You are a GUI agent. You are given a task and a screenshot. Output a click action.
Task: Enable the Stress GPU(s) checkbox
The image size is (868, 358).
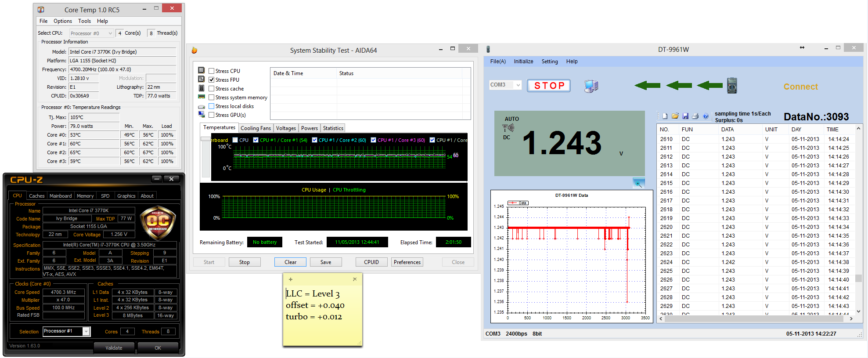point(212,115)
